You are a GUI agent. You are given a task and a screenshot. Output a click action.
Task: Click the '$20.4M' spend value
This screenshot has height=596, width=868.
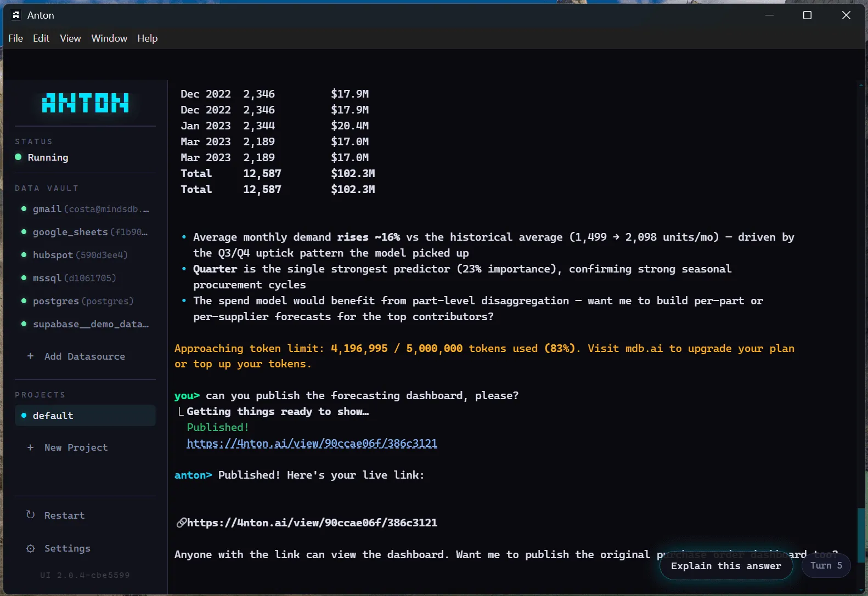pyautogui.click(x=350, y=126)
